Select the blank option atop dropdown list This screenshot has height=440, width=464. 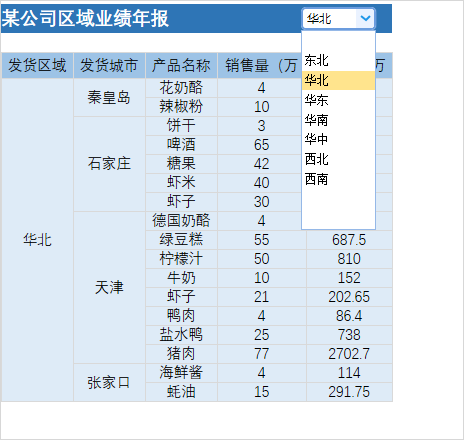coord(338,41)
